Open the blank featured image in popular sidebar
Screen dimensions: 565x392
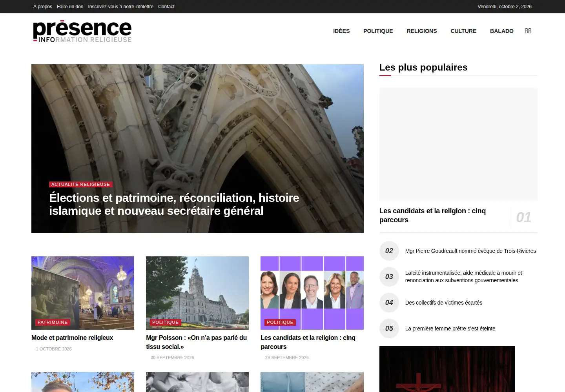[458, 144]
